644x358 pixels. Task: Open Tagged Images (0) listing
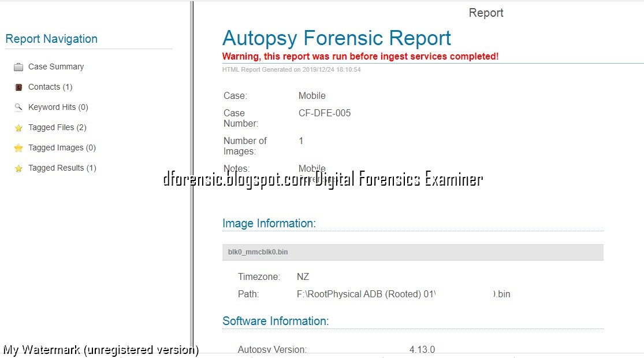pos(61,147)
